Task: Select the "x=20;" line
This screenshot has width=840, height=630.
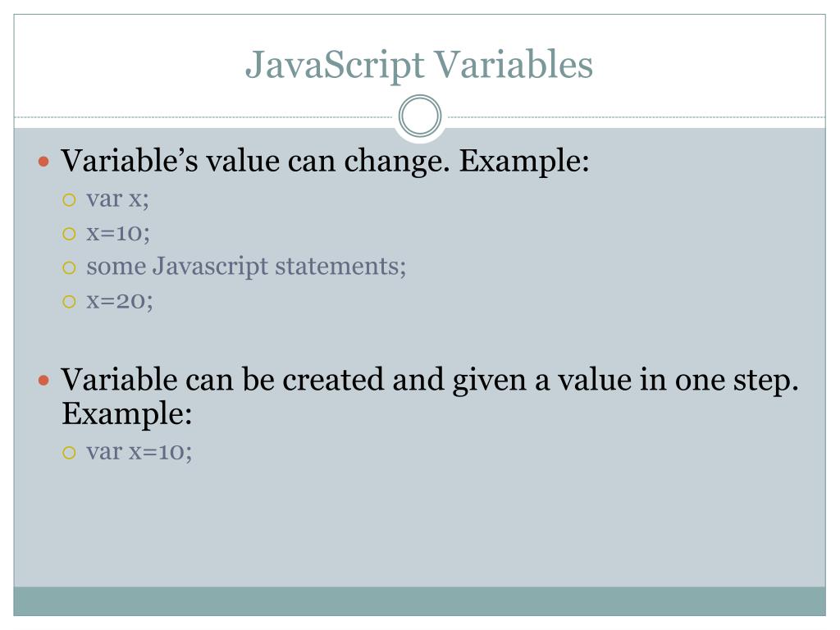Action: click(x=121, y=301)
